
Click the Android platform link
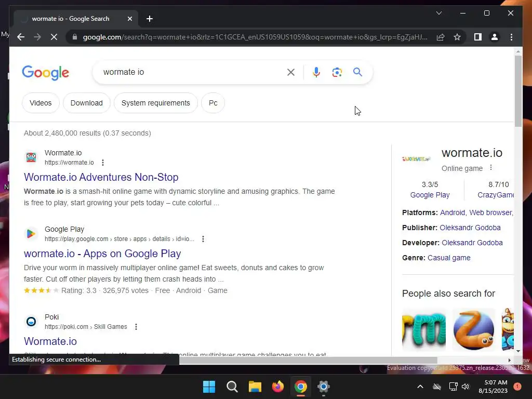[x=453, y=212]
